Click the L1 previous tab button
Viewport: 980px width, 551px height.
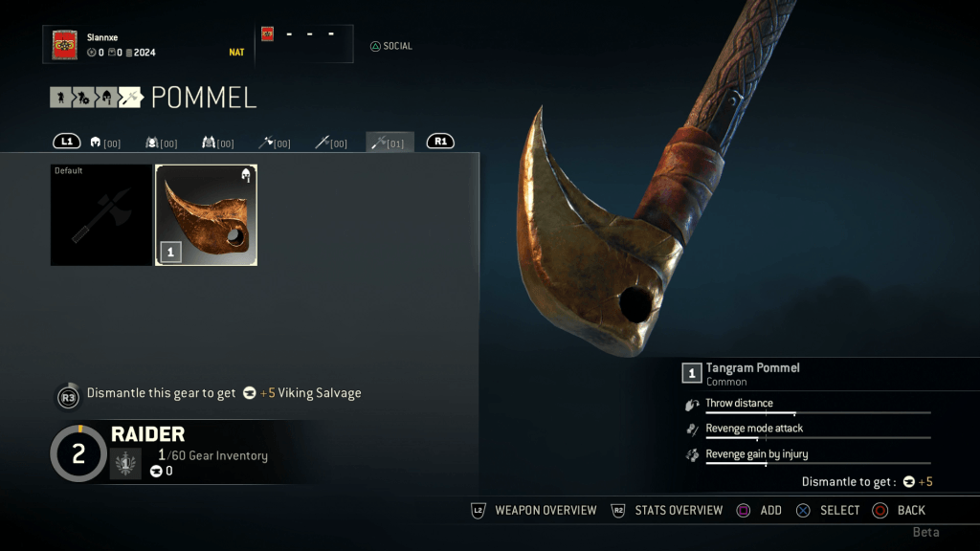[67, 142]
